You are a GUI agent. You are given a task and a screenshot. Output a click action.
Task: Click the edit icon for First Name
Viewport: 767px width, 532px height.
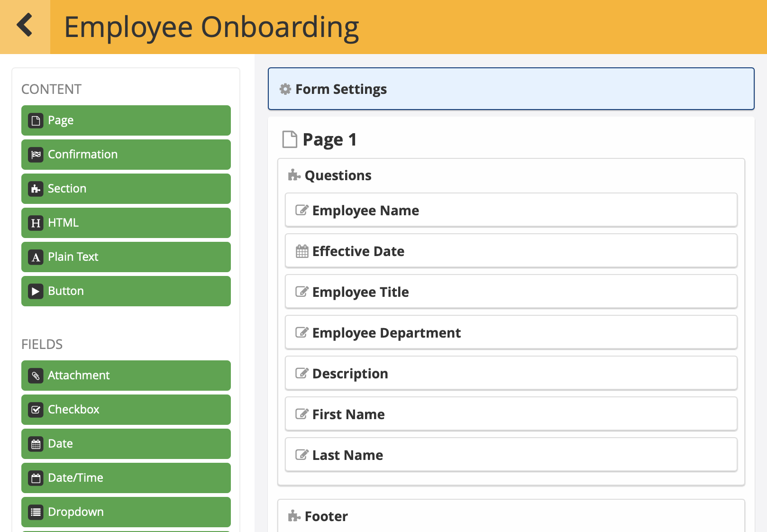pos(302,414)
